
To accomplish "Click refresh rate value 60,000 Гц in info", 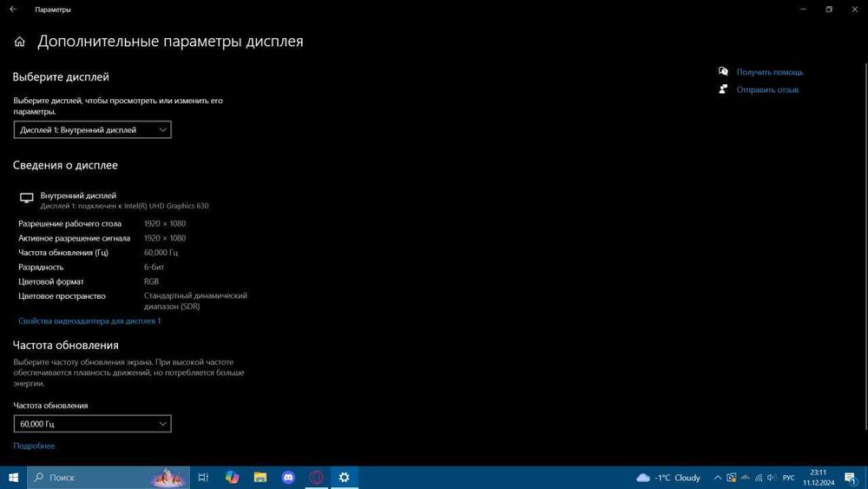I will [161, 253].
